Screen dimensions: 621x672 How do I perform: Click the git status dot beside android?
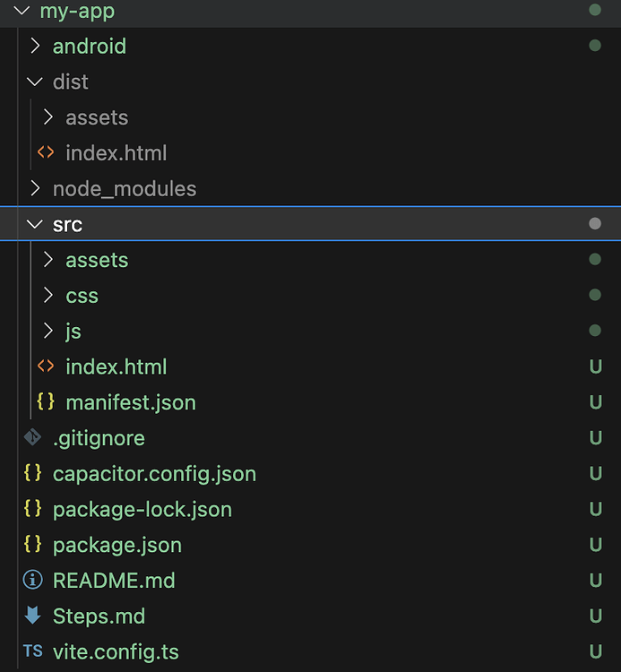[x=594, y=46]
